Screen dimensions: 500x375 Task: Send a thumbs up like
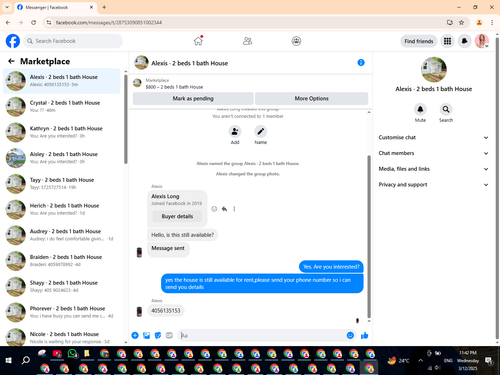pos(364,335)
